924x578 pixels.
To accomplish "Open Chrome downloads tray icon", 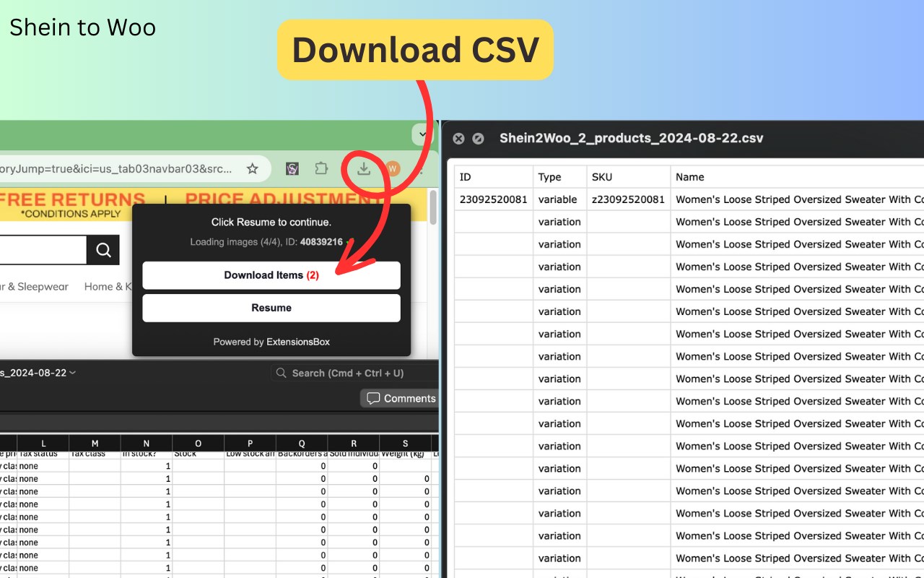I will (x=364, y=168).
